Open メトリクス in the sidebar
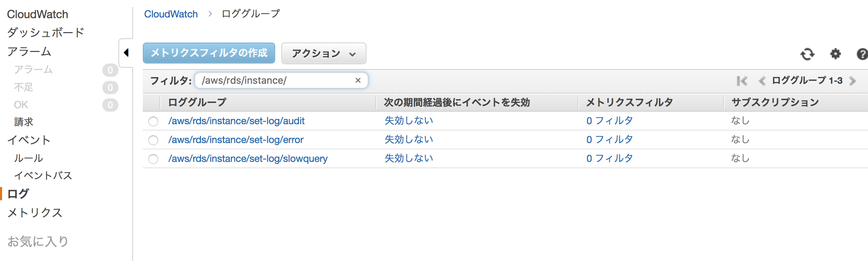The width and height of the screenshot is (868, 261). coord(35,212)
